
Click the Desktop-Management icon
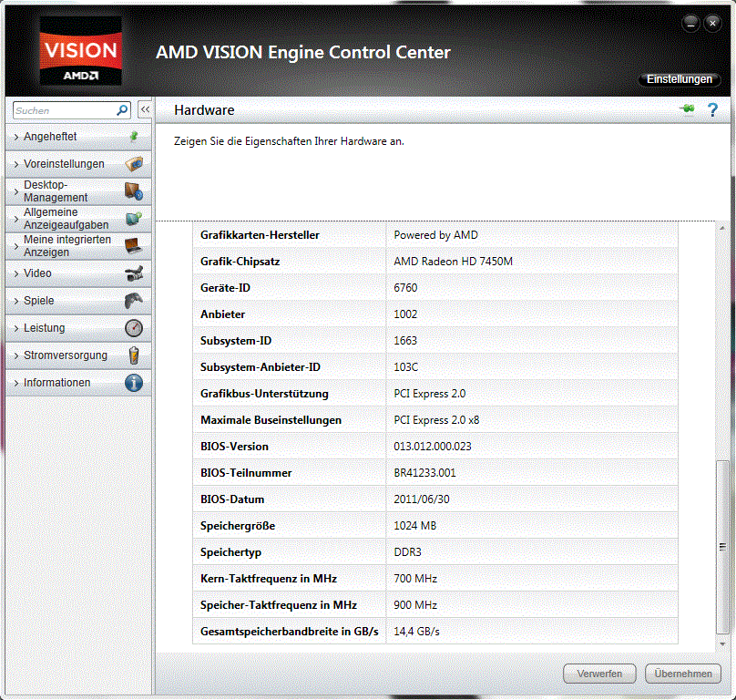coord(134,191)
